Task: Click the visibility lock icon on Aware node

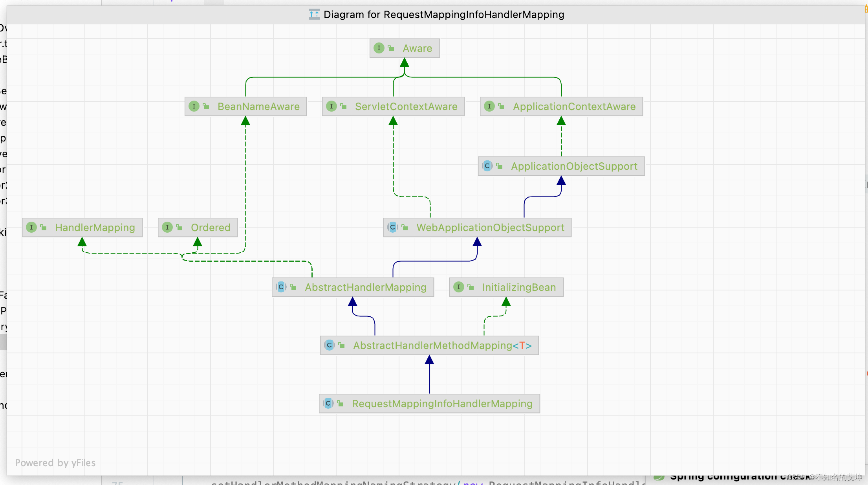Action: click(x=391, y=48)
